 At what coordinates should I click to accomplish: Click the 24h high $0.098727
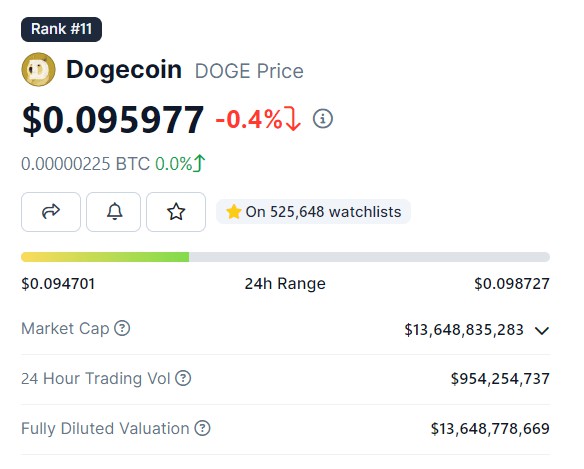coord(512,284)
